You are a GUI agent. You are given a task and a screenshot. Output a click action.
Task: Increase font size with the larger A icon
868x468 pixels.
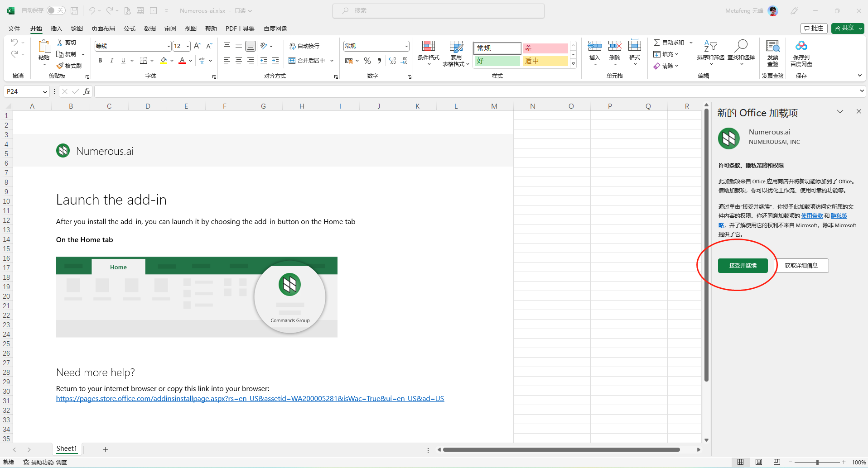tap(197, 46)
